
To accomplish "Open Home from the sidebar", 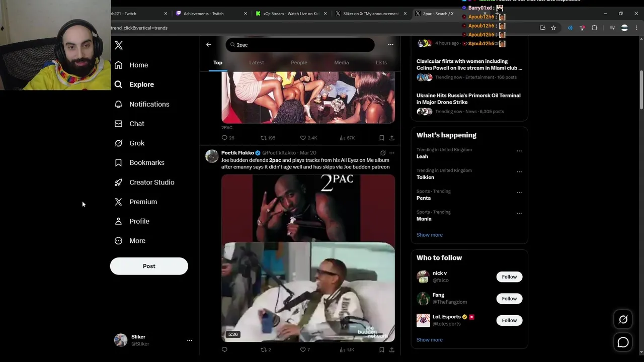I will pos(131,65).
